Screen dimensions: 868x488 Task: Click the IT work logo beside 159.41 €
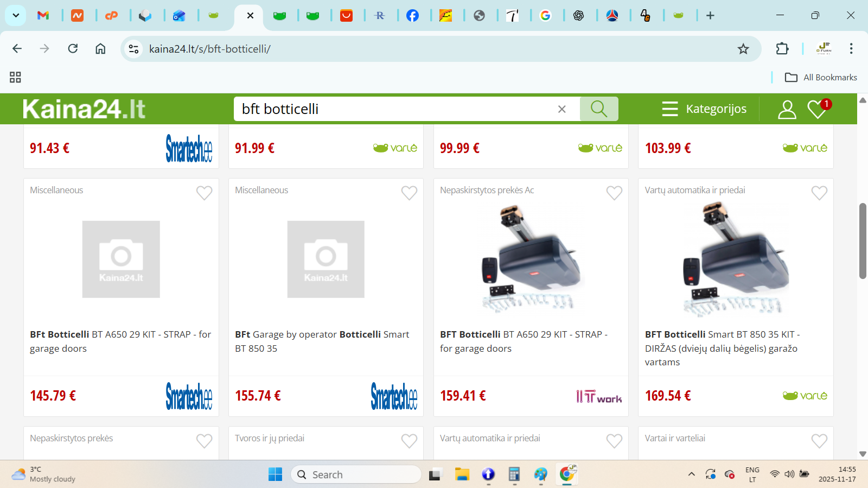[x=599, y=397]
